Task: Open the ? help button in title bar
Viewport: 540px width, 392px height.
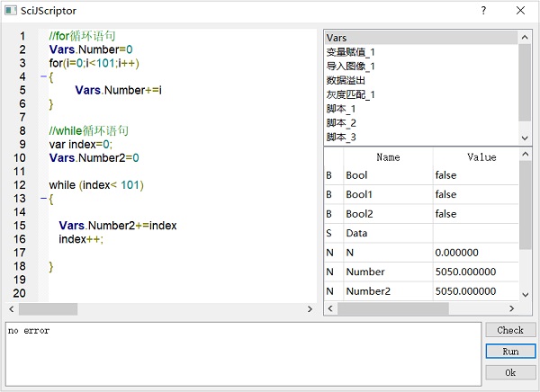Action: click(x=483, y=11)
